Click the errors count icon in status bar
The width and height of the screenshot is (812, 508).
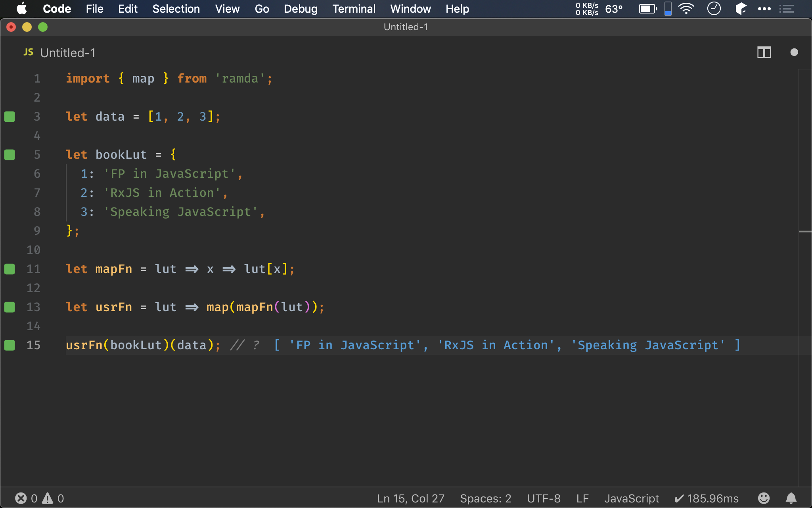pyautogui.click(x=21, y=498)
